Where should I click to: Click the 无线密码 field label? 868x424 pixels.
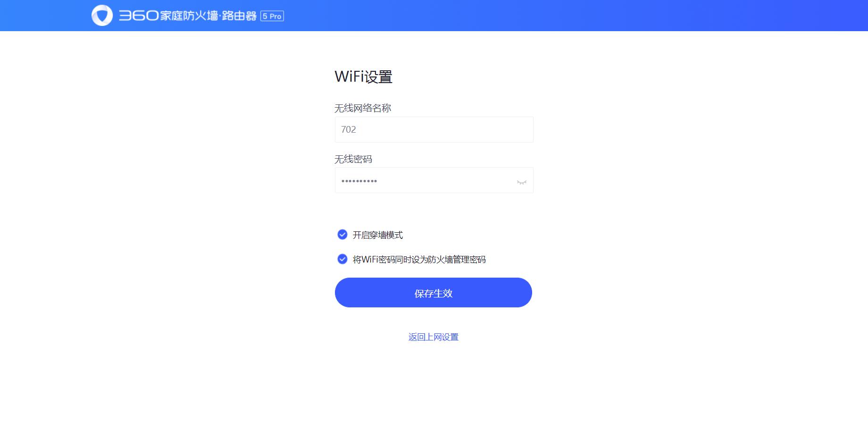pos(353,159)
